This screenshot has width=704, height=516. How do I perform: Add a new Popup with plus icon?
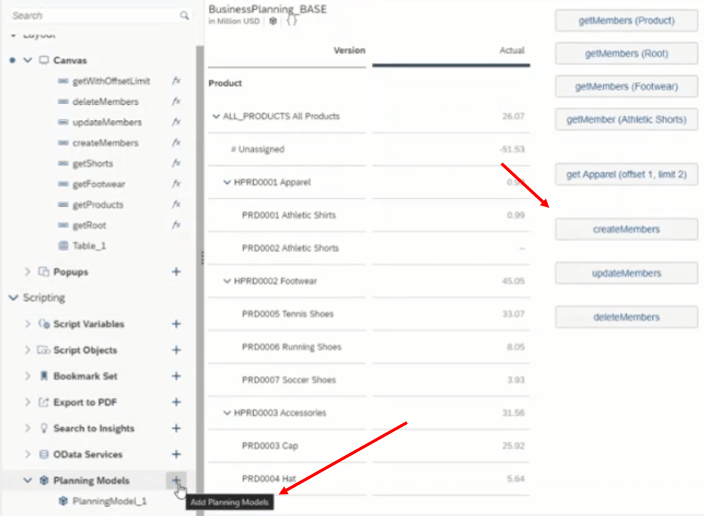click(x=176, y=271)
